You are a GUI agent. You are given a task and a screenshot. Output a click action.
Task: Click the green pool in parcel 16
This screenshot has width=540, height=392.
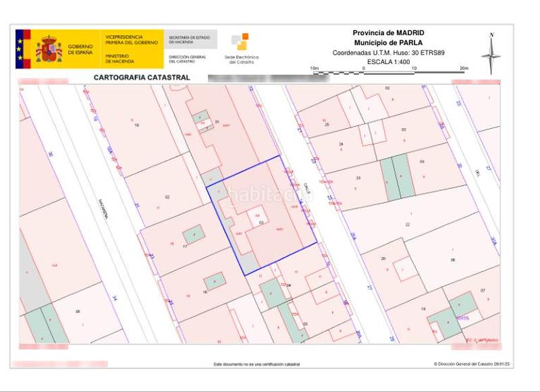click(x=215, y=281)
